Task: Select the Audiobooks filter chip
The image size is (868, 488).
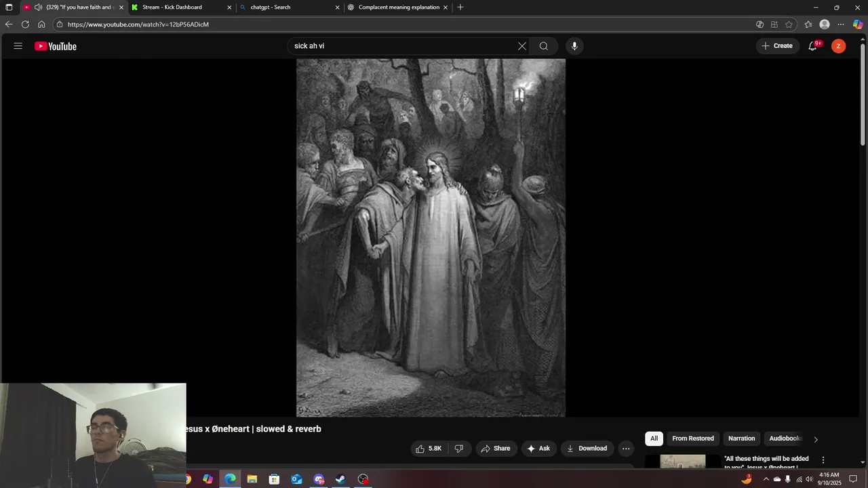Action: coord(785,439)
